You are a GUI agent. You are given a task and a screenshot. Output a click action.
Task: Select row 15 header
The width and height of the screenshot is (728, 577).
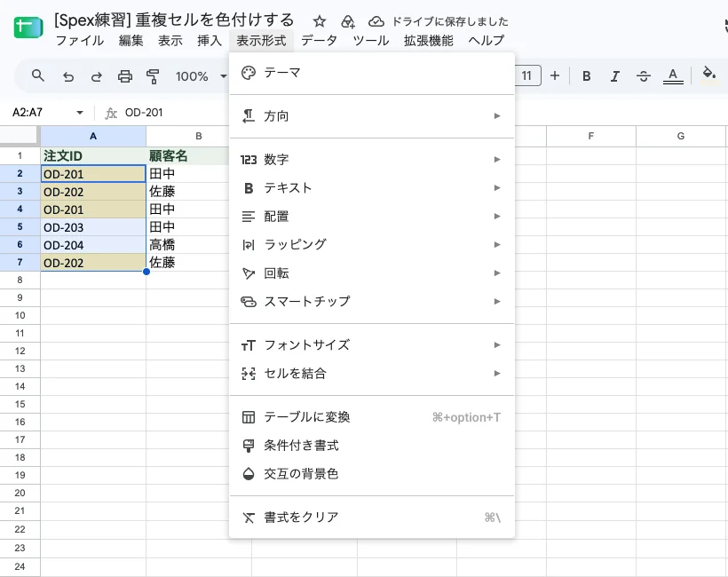(x=20, y=404)
